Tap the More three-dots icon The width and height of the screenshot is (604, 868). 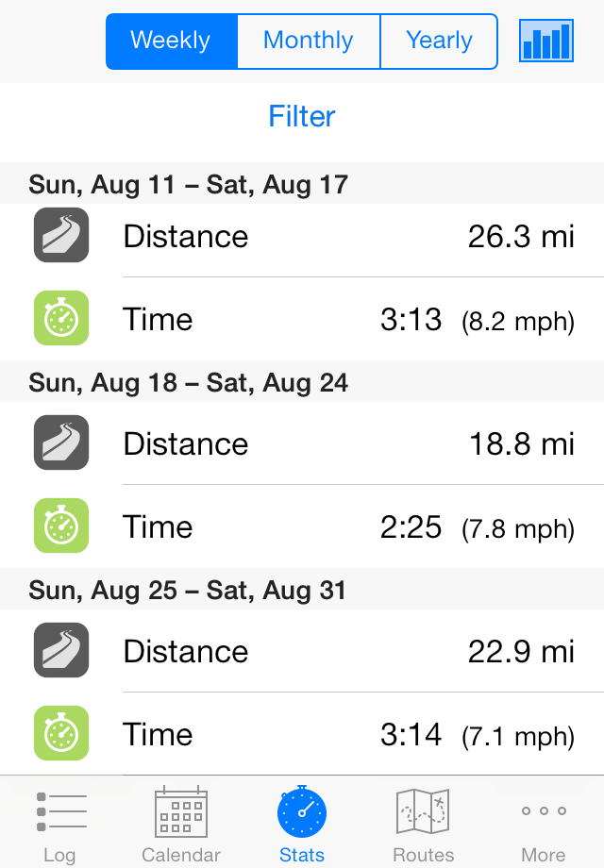coord(544,811)
